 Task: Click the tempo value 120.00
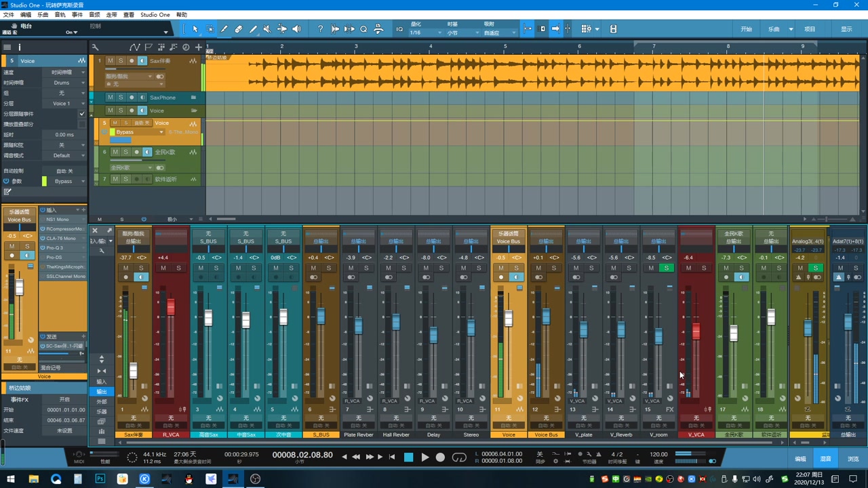coord(658,454)
